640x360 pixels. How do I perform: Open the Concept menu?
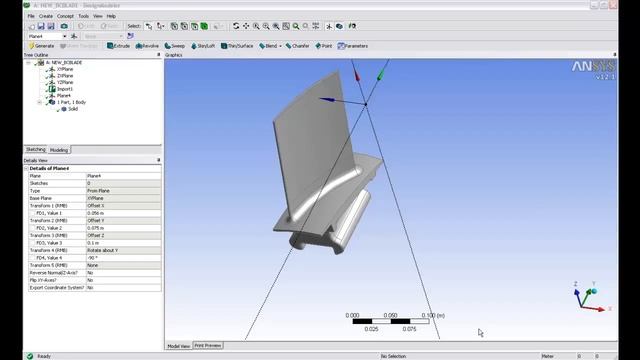[x=65, y=16]
